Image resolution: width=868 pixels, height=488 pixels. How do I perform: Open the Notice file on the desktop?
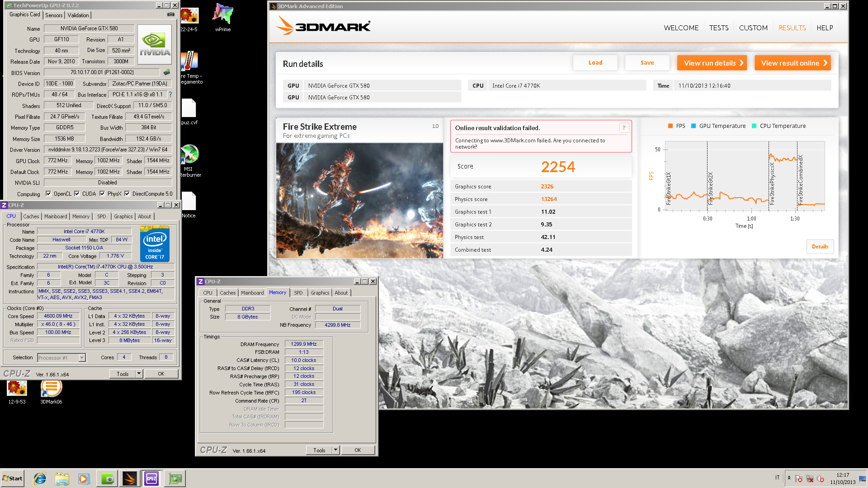(189, 205)
